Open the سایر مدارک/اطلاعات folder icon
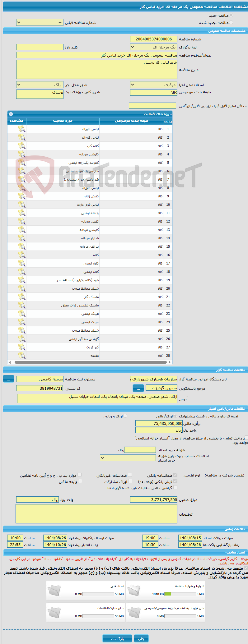Image resolution: width=248 pixels, height=644 pixels. [54, 612]
